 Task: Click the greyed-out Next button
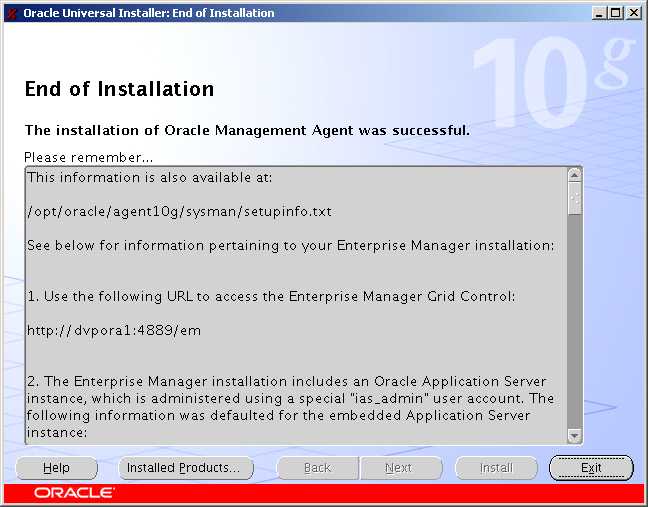coord(398,468)
